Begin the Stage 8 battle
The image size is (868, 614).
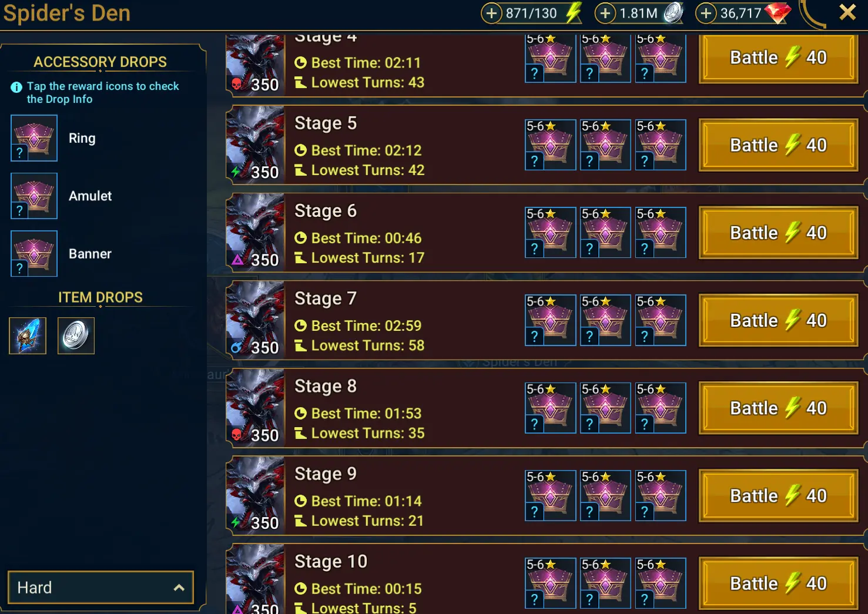778,408
